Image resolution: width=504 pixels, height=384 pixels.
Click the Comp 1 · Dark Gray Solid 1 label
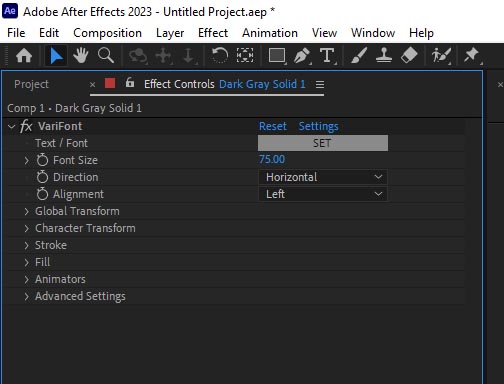(x=74, y=108)
